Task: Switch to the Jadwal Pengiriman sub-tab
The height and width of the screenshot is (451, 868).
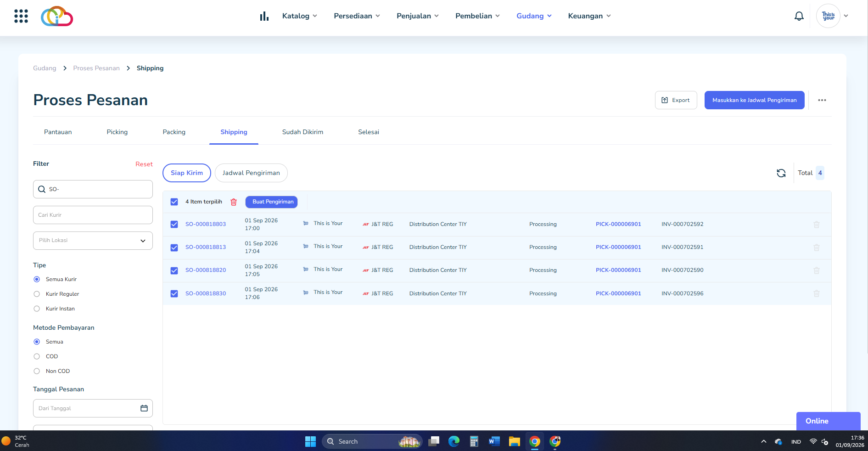Action: [x=251, y=173]
